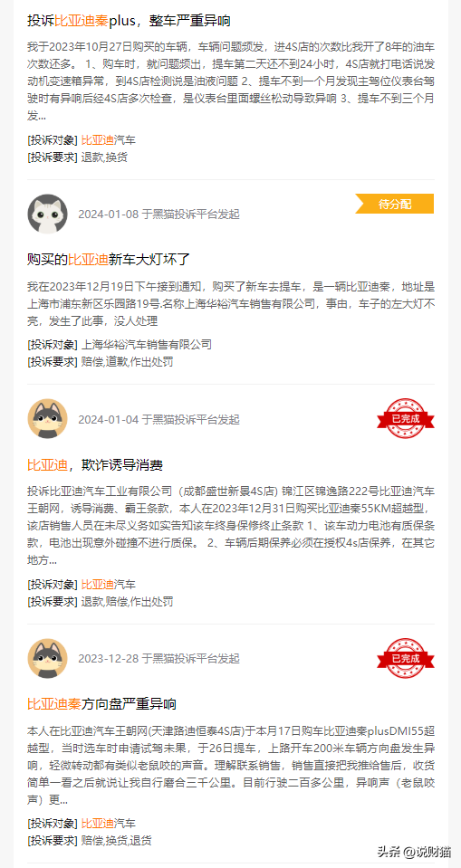Open complaint titled 投诉比亚迪秦plus，整车严重异响

pyautogui.click(x=130, y=21)
